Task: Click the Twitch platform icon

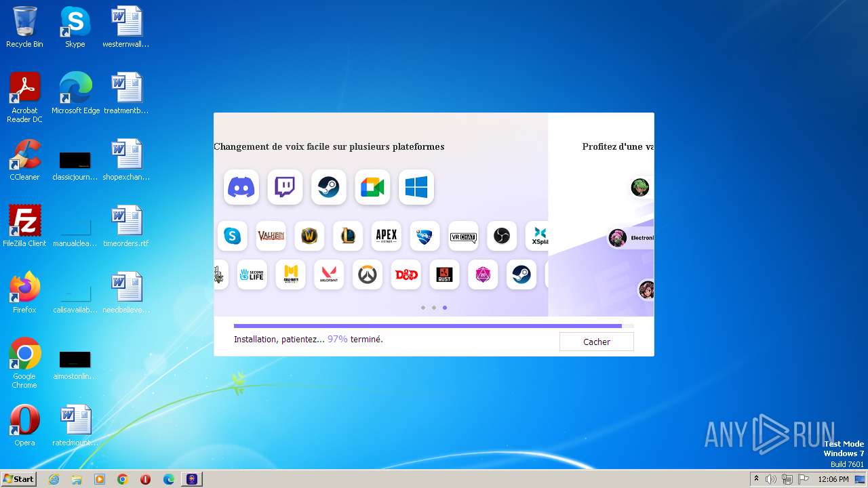Action: (x=285, y=187)
